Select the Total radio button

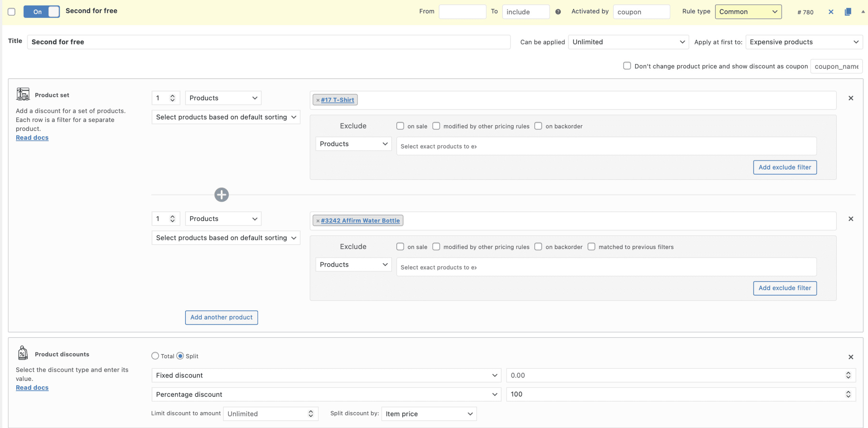click(x=155, y=356)
